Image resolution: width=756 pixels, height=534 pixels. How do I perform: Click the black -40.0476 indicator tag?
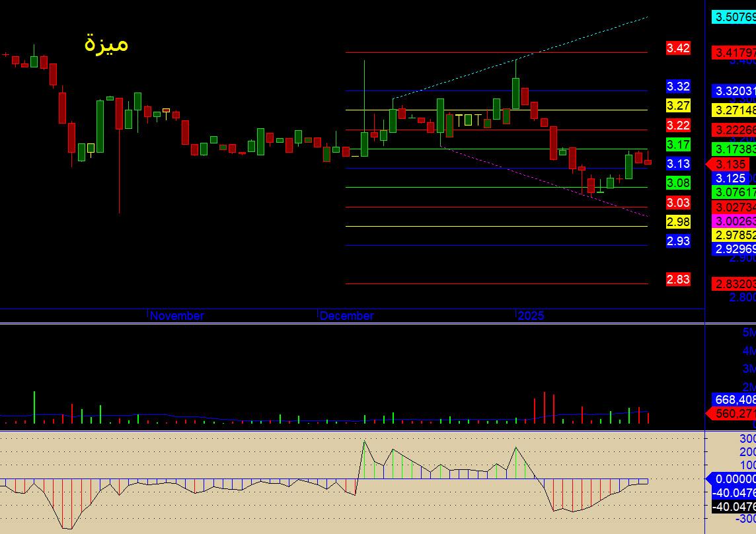point(734,507)
